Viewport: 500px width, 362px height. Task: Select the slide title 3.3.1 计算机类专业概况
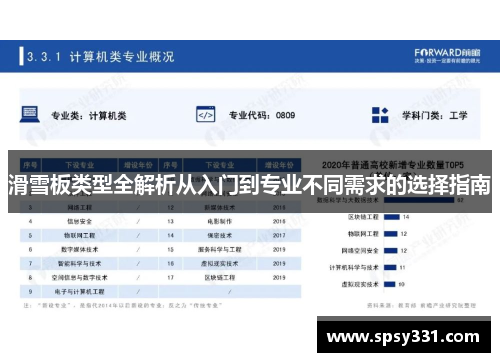[100, 57]
